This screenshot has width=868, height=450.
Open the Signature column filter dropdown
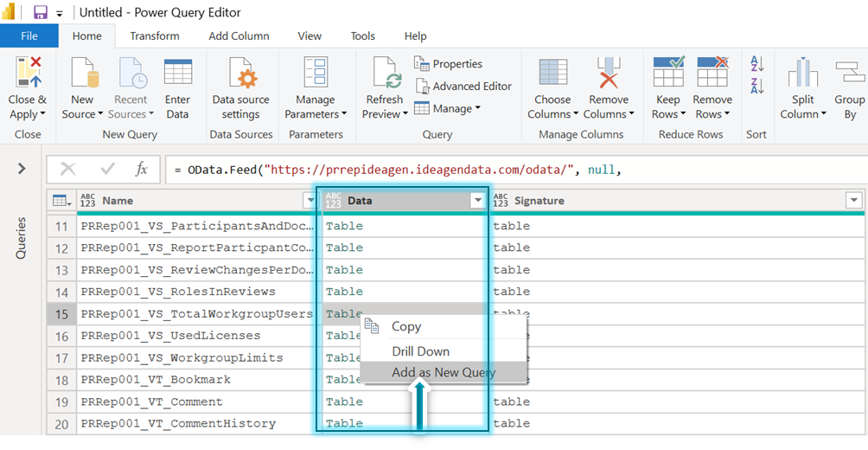(853, 201)
